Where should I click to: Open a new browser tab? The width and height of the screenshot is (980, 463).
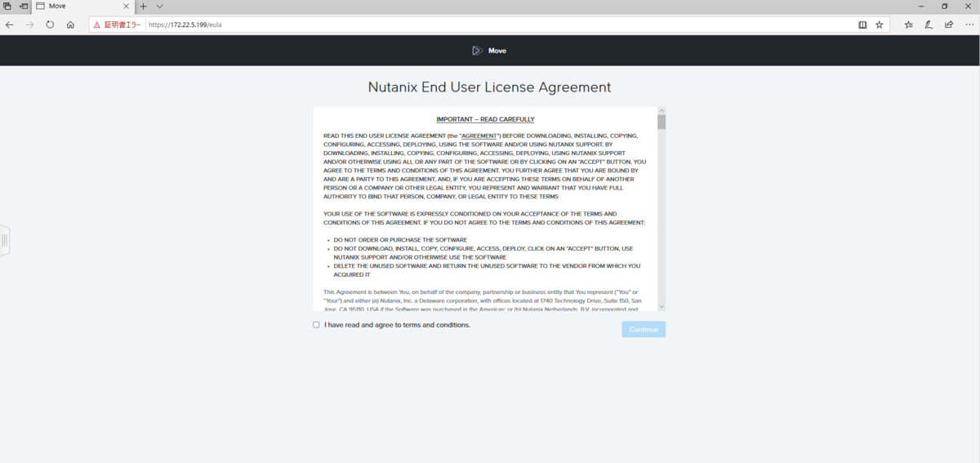pos(144,6)
